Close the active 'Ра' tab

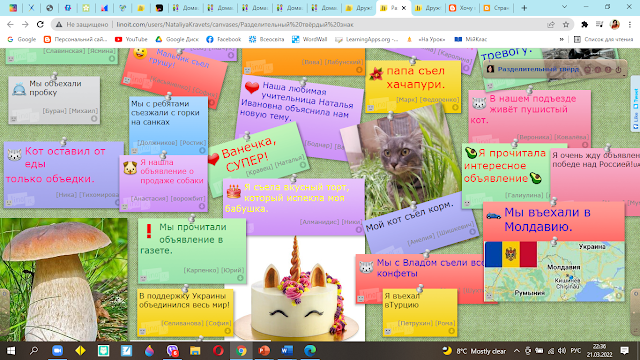(x=404, y=8)
